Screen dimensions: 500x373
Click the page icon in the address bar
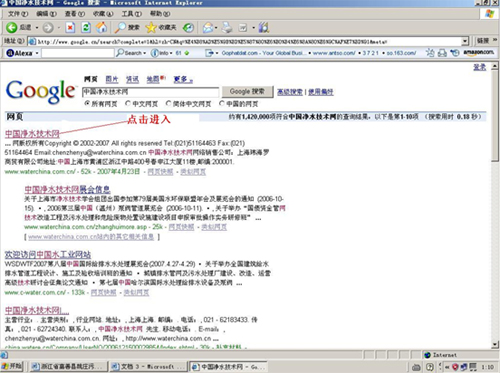pos(32,42)
